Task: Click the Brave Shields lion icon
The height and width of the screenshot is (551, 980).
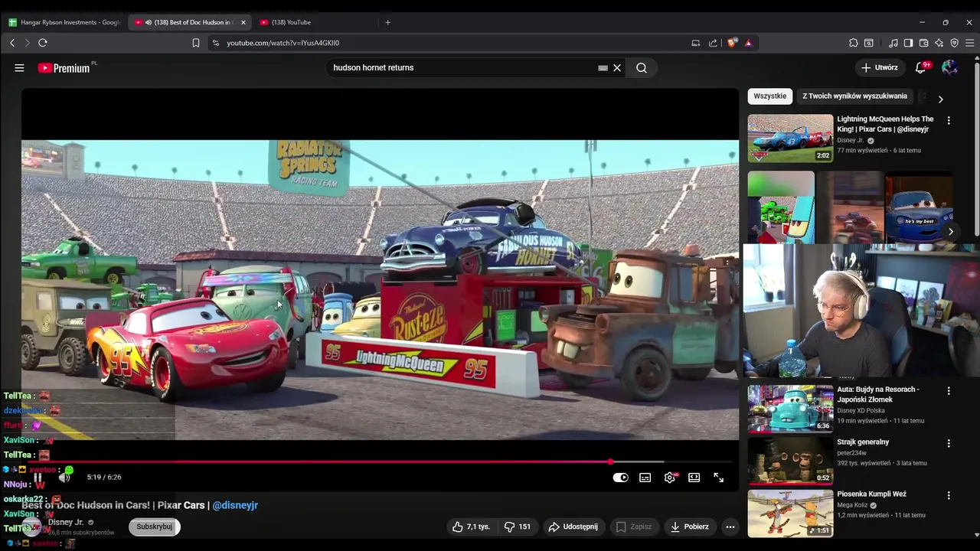Action: [x=732, y=43]
